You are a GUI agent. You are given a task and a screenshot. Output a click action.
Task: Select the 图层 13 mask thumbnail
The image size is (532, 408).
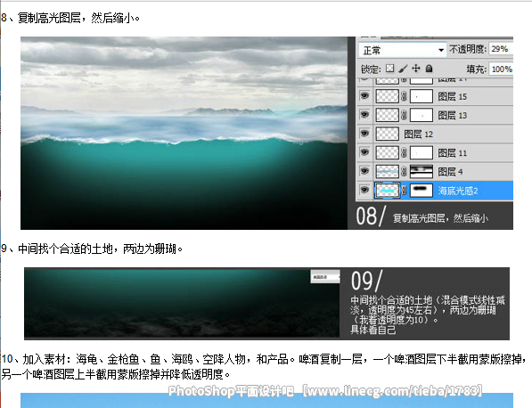click(422, 115)
